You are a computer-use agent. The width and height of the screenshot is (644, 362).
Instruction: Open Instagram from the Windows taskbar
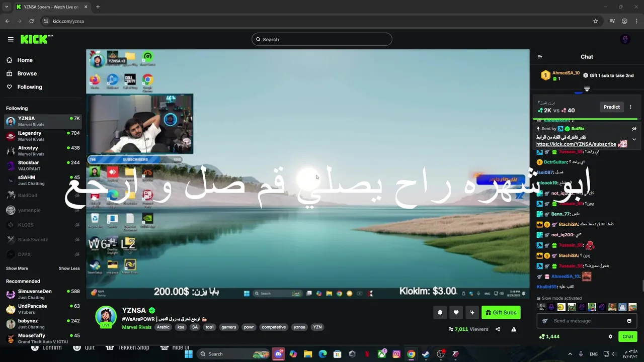[396, 354]
